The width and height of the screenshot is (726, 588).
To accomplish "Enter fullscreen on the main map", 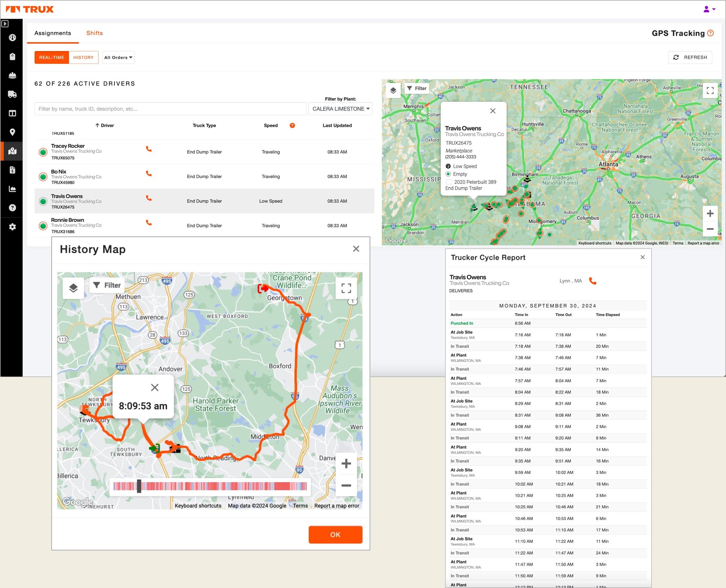I will tap(710, 91).
